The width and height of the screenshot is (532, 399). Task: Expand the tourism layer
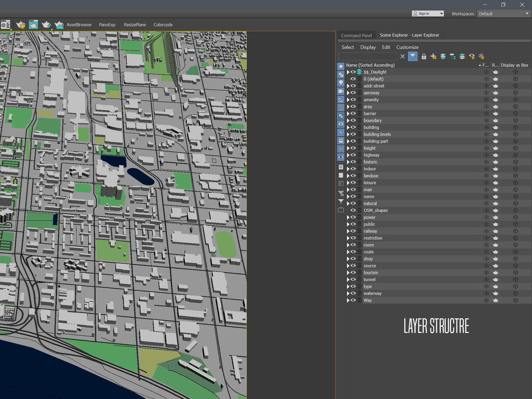pos(348,273)
